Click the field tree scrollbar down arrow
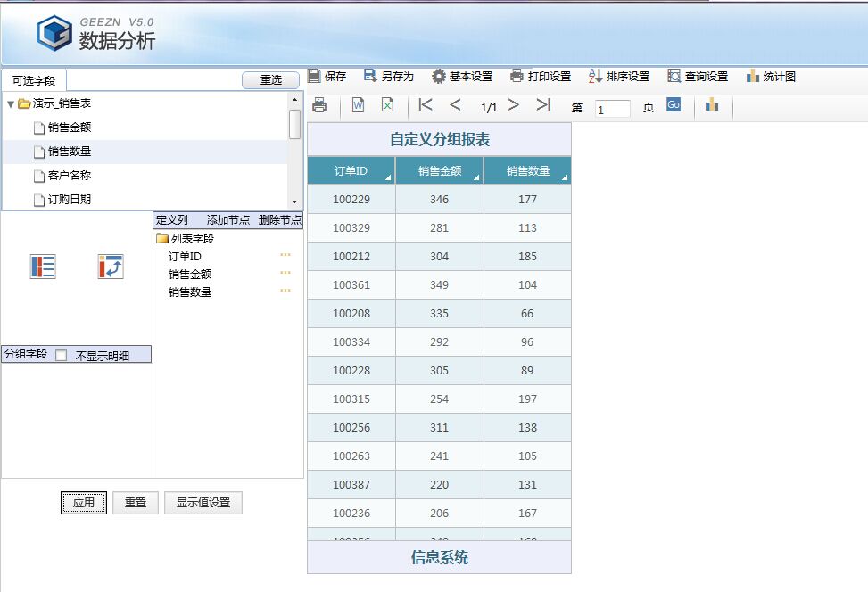The image size is (868, 592). click(295, 202)
